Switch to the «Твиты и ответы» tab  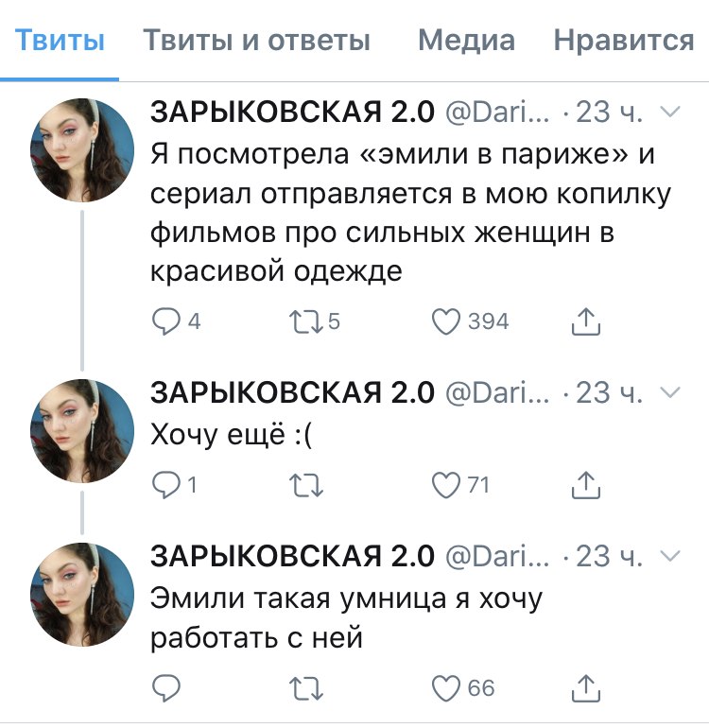(x=256, y=41)
